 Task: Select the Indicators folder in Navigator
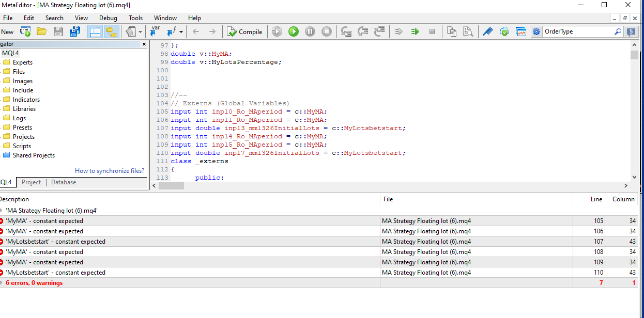pyautogui.click(x=26, y=100)
